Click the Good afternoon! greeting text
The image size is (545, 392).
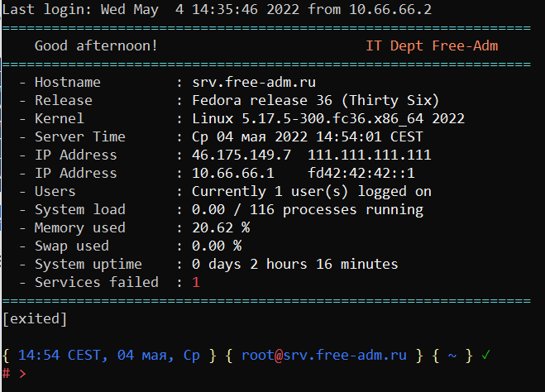tap(96, 45)
